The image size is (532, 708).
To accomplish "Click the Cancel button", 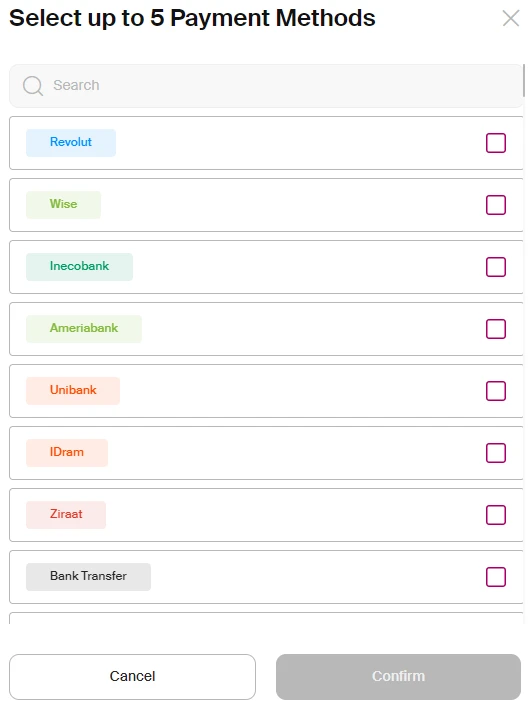I will (132, 676).
